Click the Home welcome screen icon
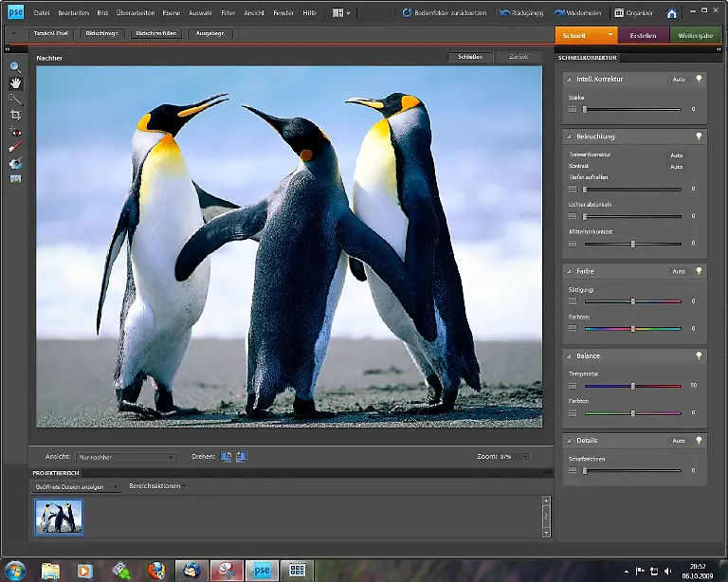This screenshot has width=728, height=582. 672,13
